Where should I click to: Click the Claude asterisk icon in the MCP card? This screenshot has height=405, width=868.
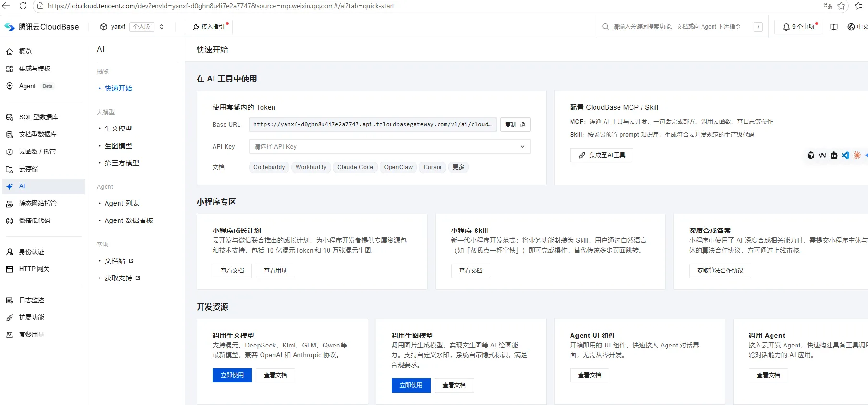pyautogui.click(x=857, y=155)
